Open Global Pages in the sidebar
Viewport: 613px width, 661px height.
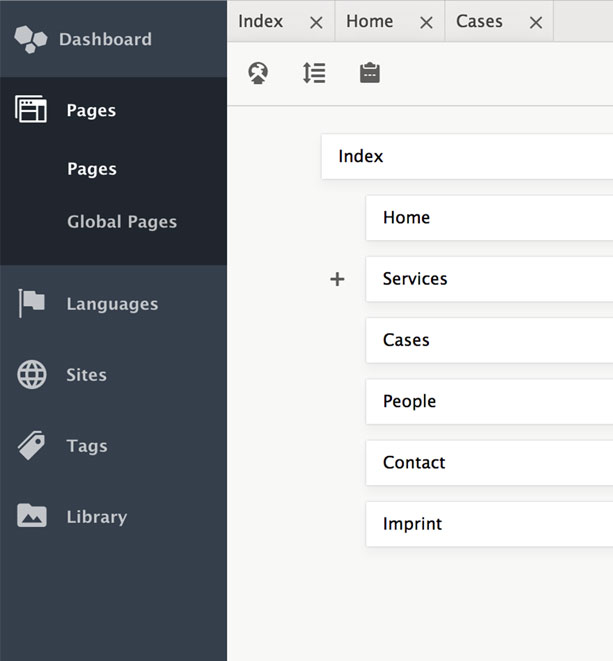[x=122, y=222]
